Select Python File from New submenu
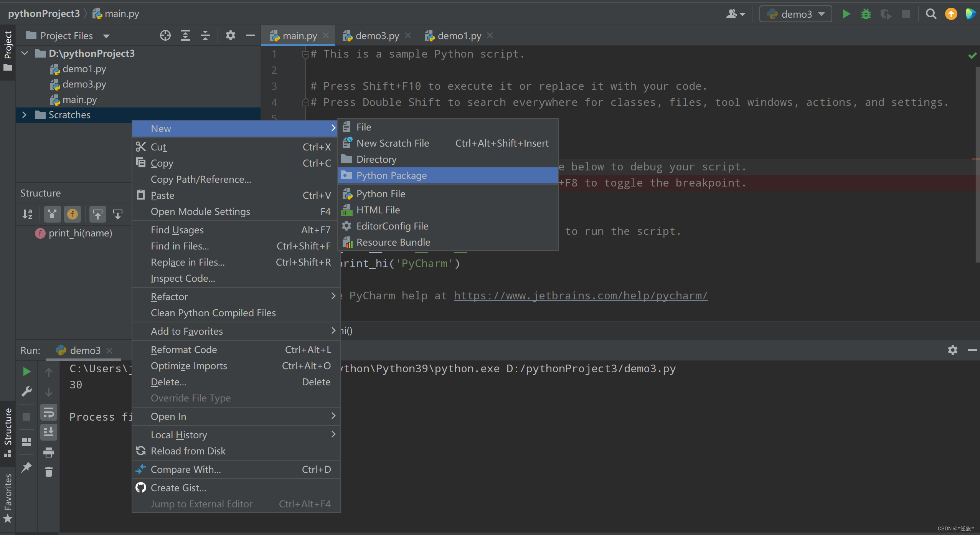The image size is (980, 535). point(381,193)
